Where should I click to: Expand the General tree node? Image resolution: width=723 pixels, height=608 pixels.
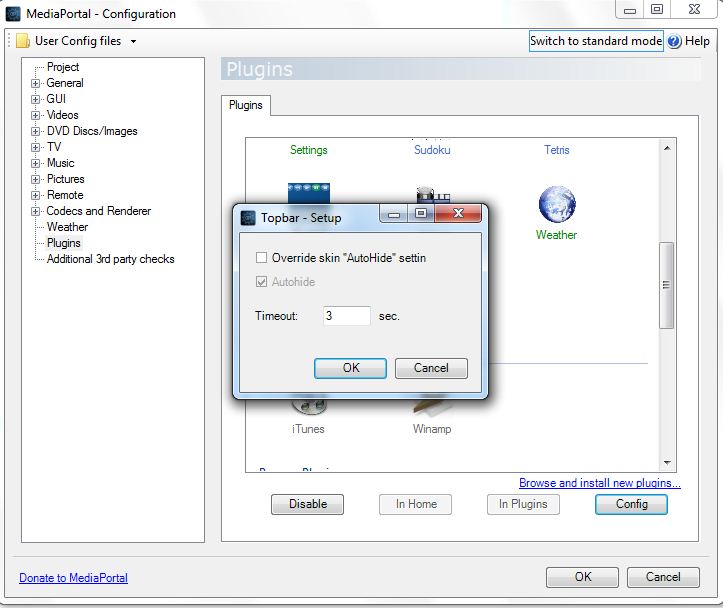click(x=36, y=83)
